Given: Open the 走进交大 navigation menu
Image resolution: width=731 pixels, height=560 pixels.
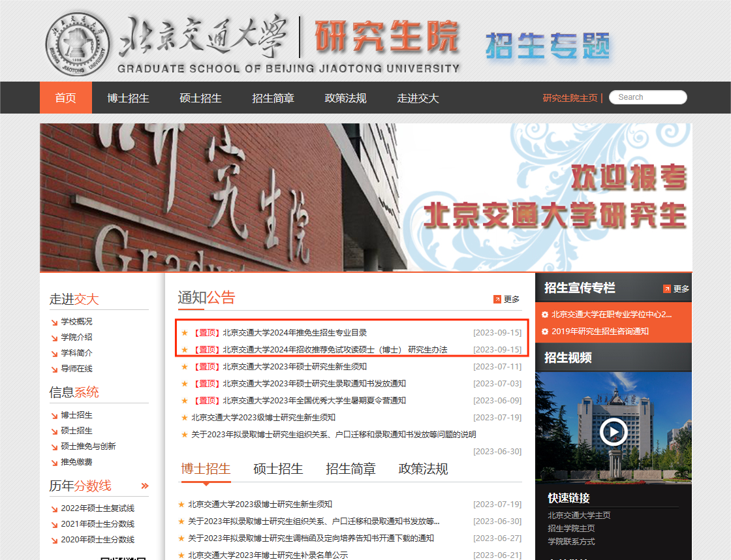Looking at the screenshot, I should (x=418, y=98).
